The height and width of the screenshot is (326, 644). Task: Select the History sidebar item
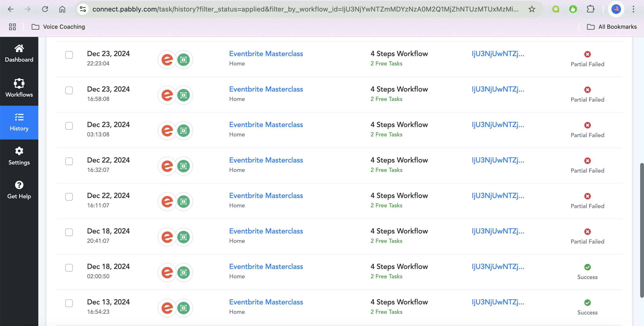[x=19, y=122]
